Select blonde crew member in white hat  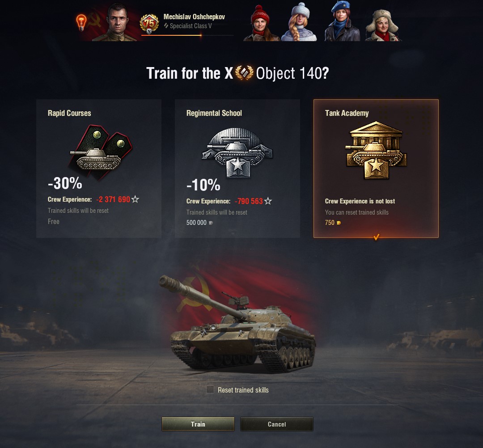[299, 22]
